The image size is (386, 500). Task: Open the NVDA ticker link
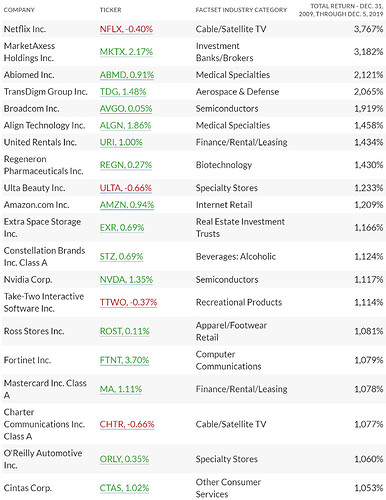[x=126, y=280]
